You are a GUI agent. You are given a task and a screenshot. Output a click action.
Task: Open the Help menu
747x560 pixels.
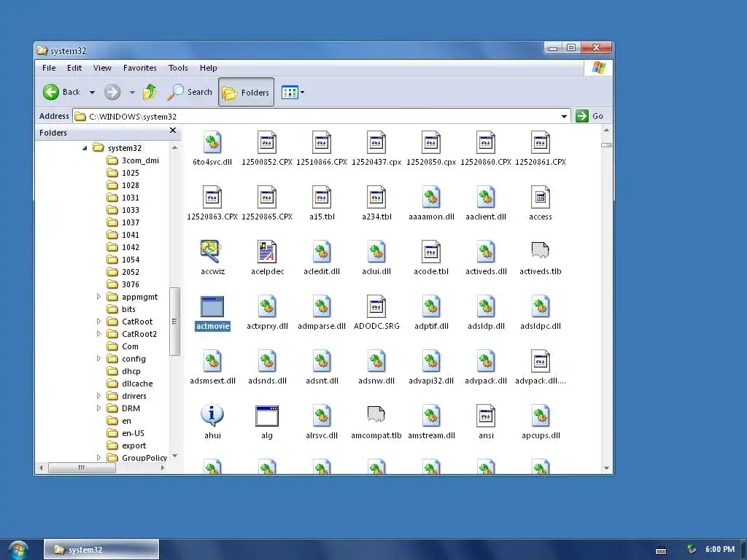tap(208, 68)
